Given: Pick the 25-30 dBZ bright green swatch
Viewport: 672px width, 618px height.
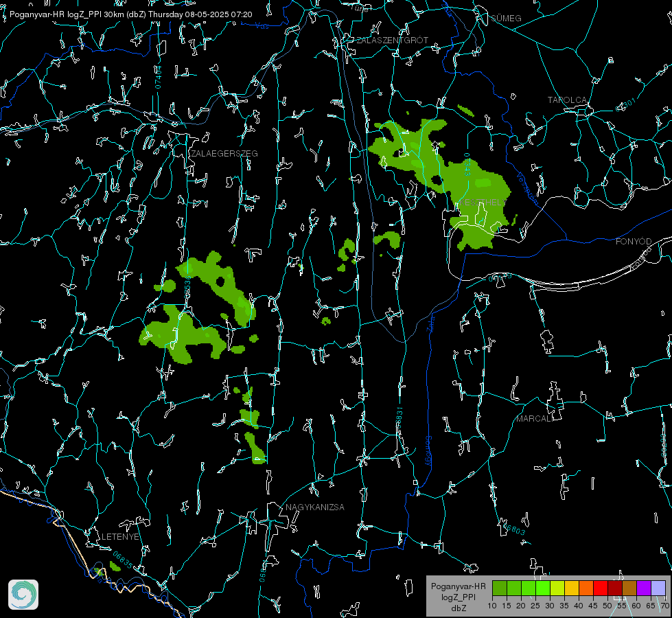Looking at the screenshot, I should tap(543, 588).
